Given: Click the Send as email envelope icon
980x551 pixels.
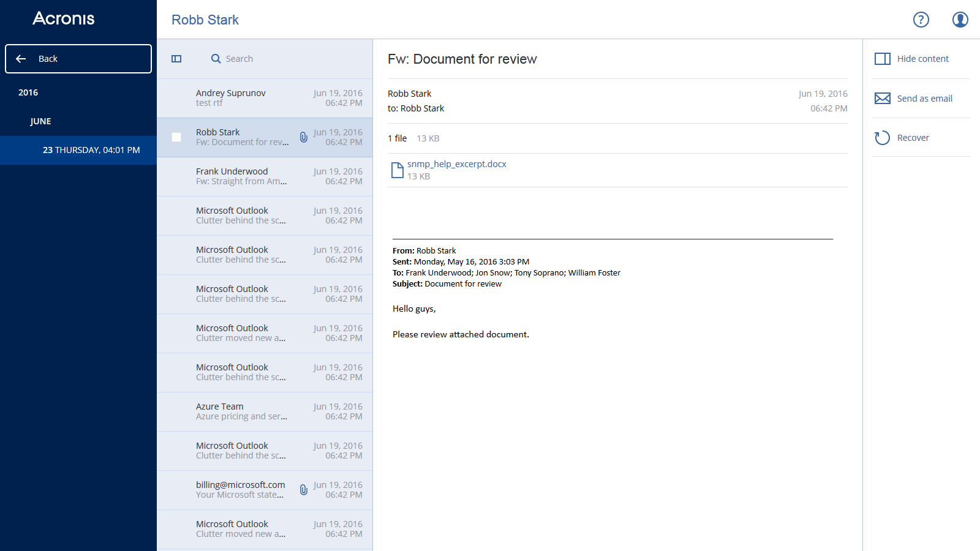Looking at the screenshot, I should tap(882, 99).
